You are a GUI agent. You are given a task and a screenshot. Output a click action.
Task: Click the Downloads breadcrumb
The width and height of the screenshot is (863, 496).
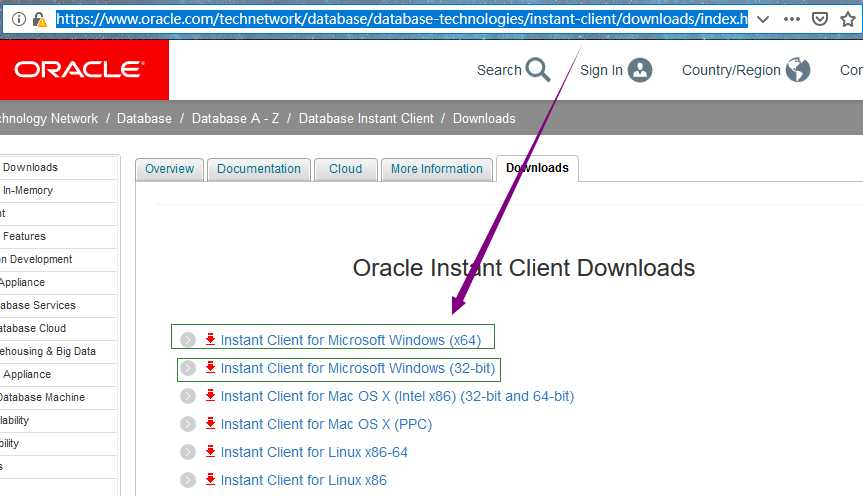click(484, 118)
